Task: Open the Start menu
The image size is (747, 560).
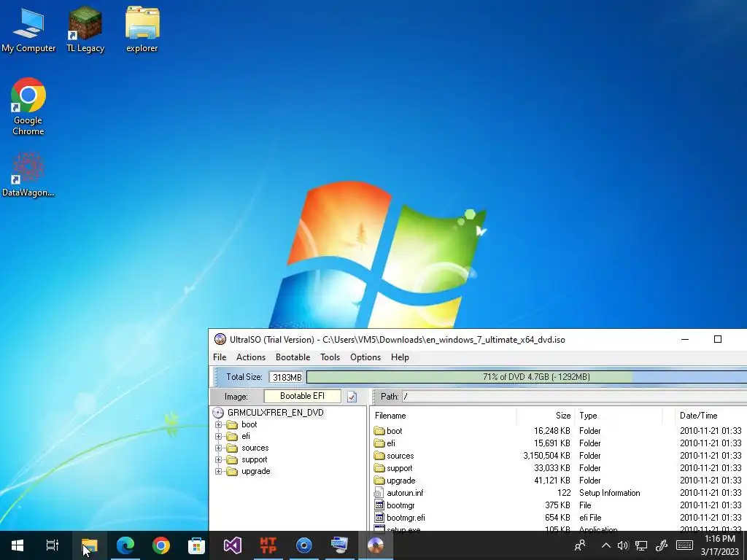Action: click(18, 545)
